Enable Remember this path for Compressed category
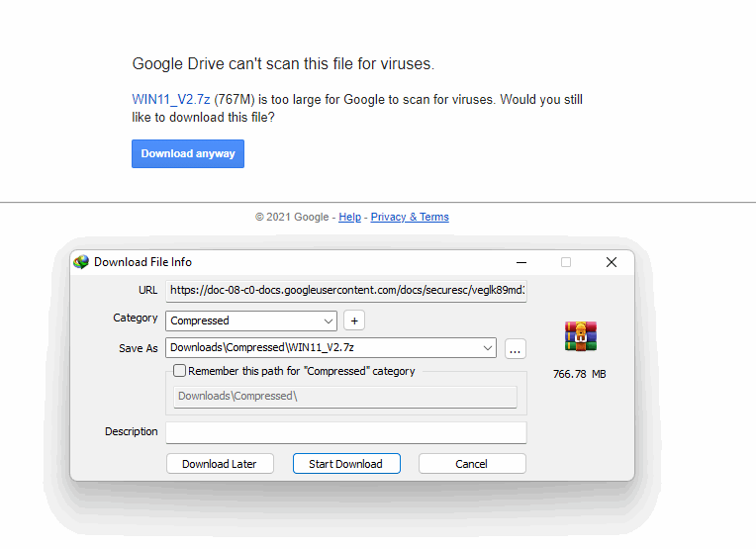Viewport: 756px width, 549px height. click(179, 371)
